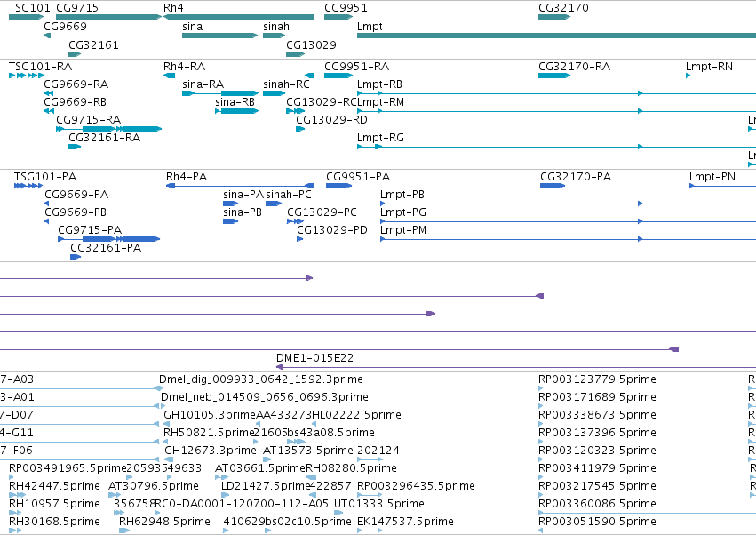Click the RP003296435.5prime EST label
756x535 pixels.
point(416,486)
